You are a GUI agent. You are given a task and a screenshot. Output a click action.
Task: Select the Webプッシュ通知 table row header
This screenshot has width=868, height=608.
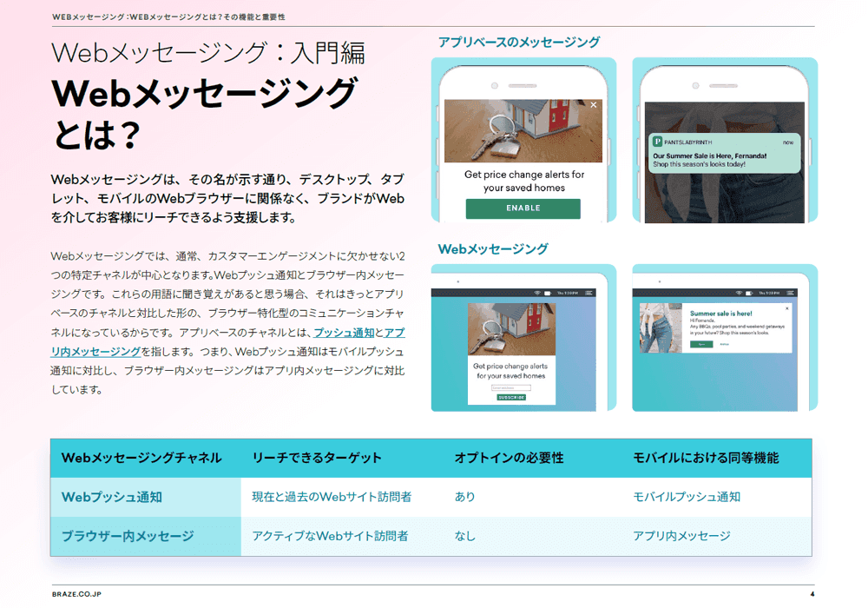(111, 497)
